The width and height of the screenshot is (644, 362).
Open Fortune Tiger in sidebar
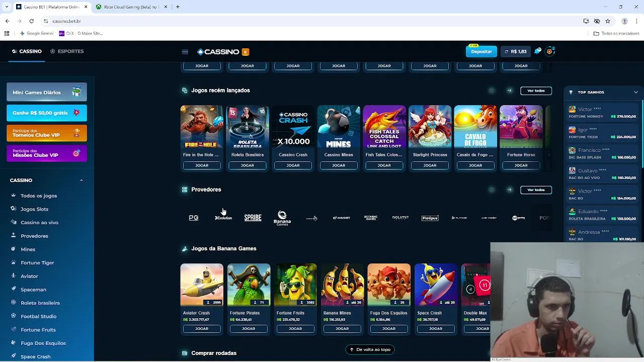[x=37, y=262]
